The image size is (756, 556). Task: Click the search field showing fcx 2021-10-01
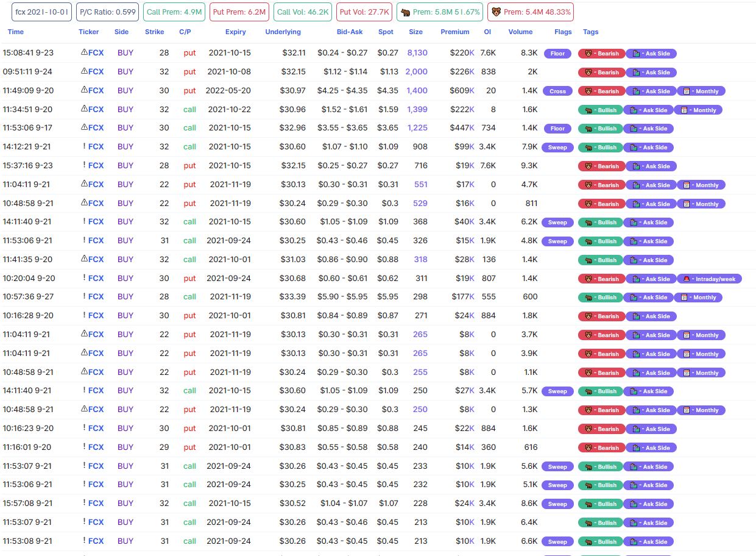pyautogui.click(x=41, y=12)
